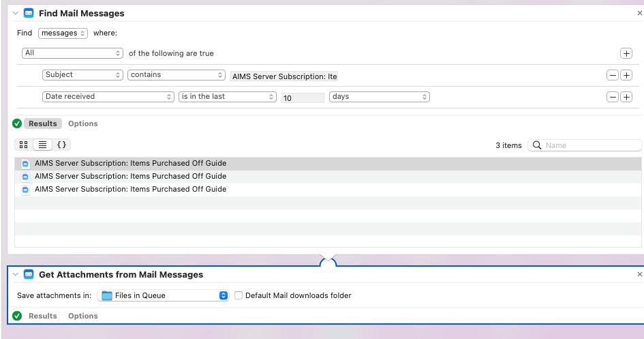
Task: Close the Get Attachments from Mail Messages action
Action: coord(639,274)
